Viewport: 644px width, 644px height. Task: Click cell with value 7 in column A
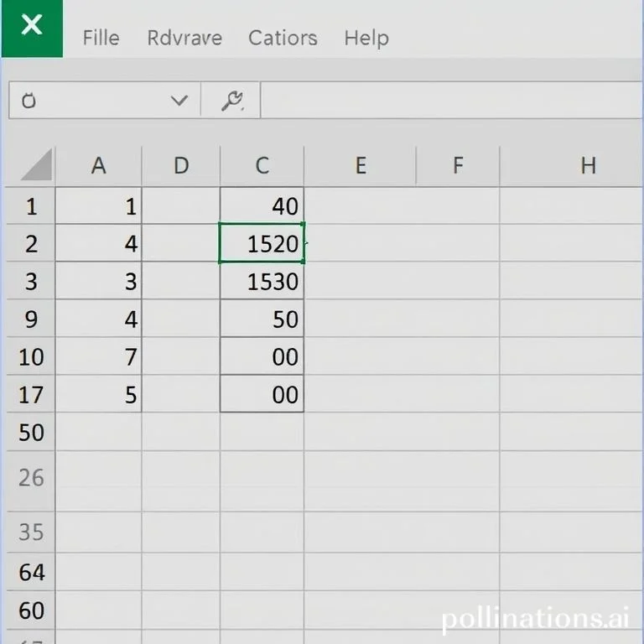(99, 356)
